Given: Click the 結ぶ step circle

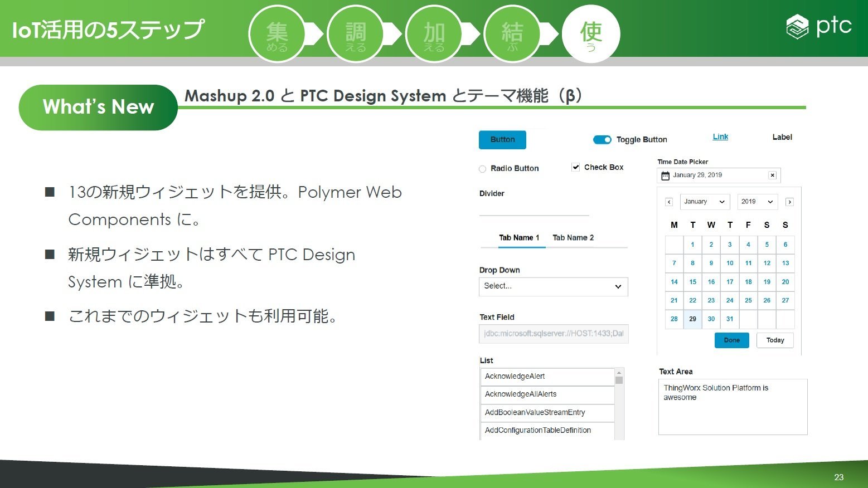Looking at the screenshot, I should click(512, 33).
